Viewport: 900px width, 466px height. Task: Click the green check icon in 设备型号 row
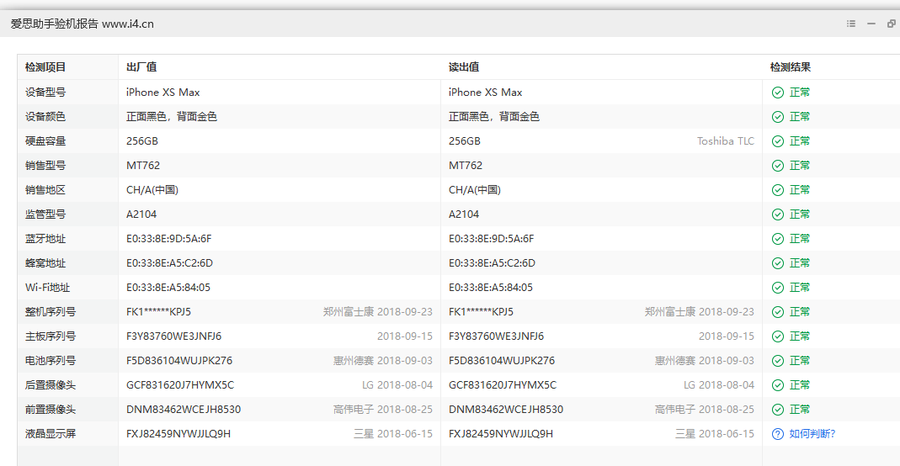click(x=778, y=92)
